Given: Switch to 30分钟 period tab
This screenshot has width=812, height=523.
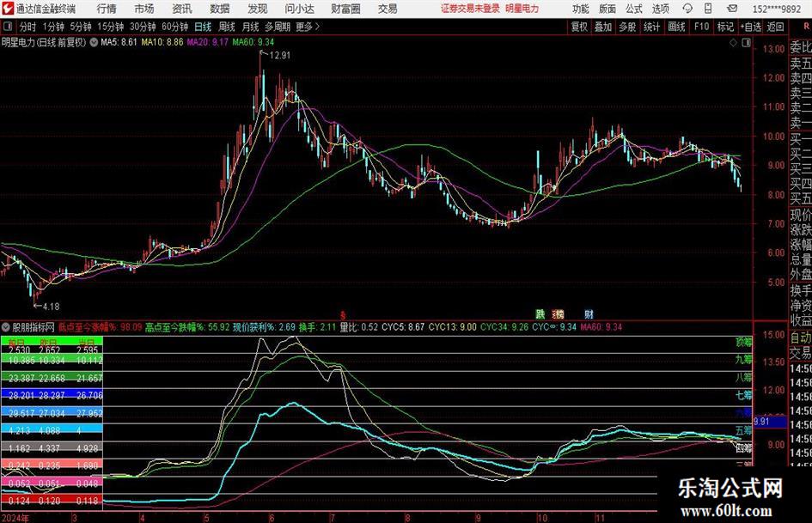Looking at the screenshot, I should (143, 27).
